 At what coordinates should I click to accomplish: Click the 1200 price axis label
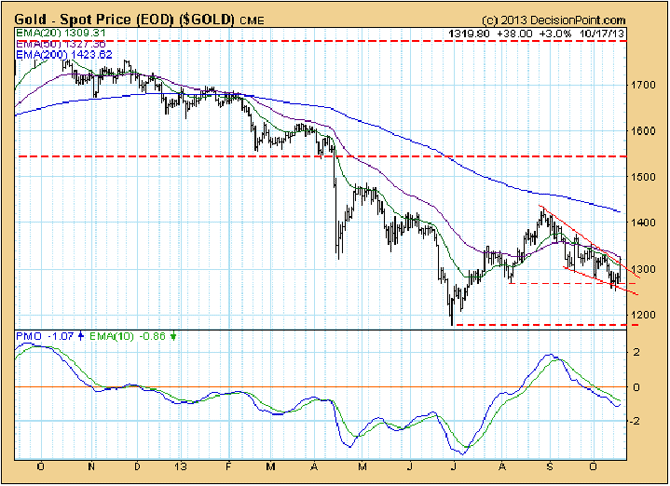click(x=643, y=316)
